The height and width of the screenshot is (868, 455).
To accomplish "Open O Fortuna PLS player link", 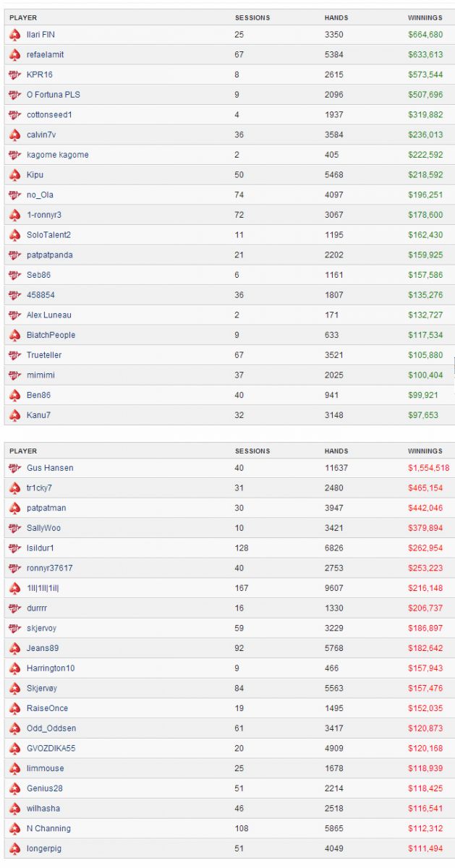I will 54,95.
